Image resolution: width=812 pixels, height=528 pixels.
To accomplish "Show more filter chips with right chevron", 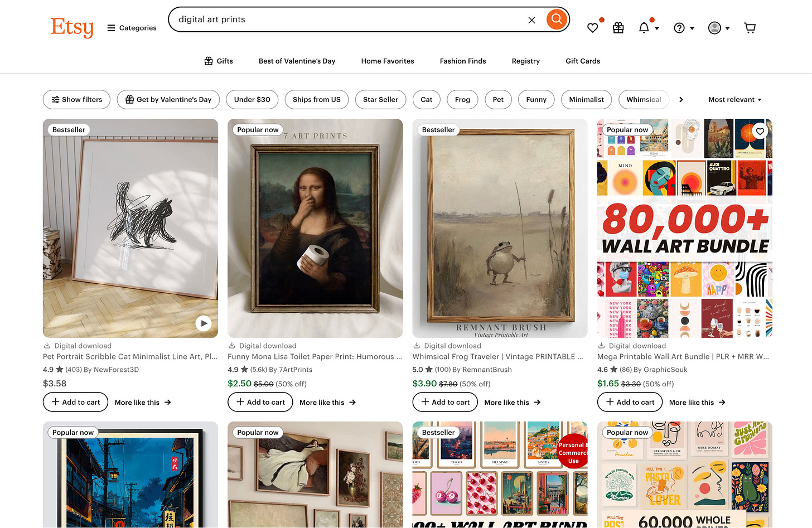I will click(x=681, y=100).
